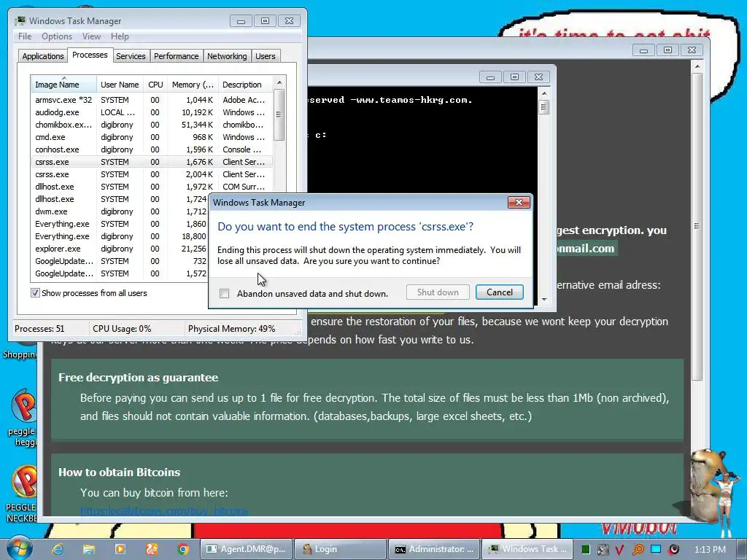Screen dimensions: 747x560
Task: Click Cancel in the end-process dialog
Action: [499, 292]
